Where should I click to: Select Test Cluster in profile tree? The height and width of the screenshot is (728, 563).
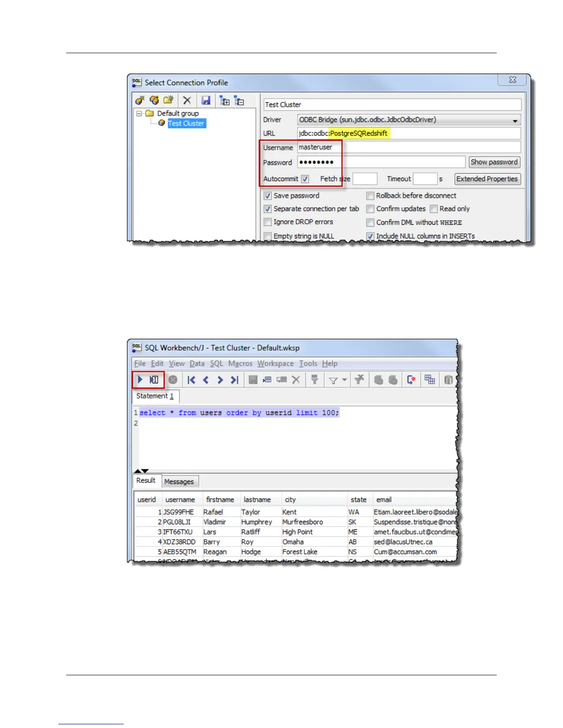[x=186, y=123]
